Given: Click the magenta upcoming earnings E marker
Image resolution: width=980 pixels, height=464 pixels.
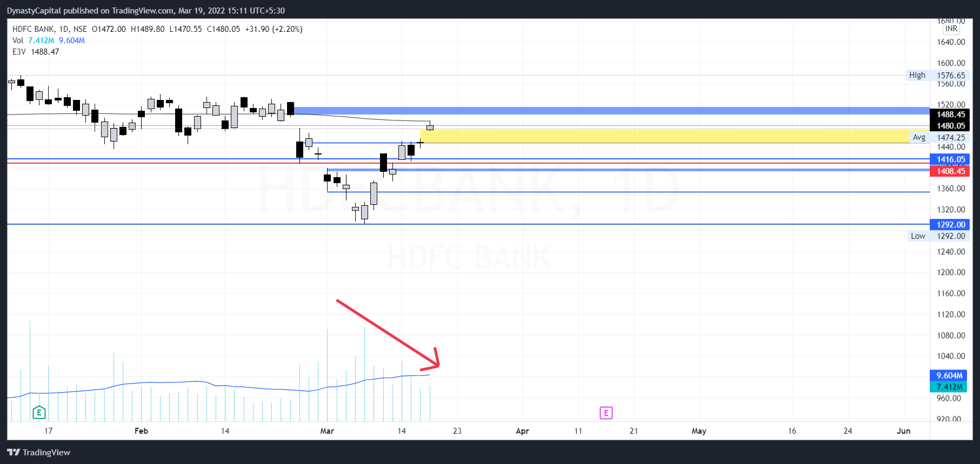Looking at the screenshot, I should 606,413.
